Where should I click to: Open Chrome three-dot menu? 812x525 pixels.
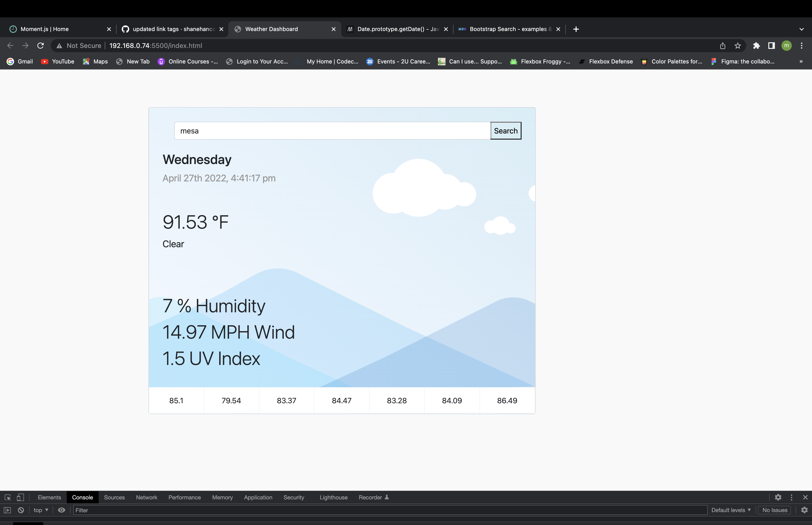click(x=801, y=46)
